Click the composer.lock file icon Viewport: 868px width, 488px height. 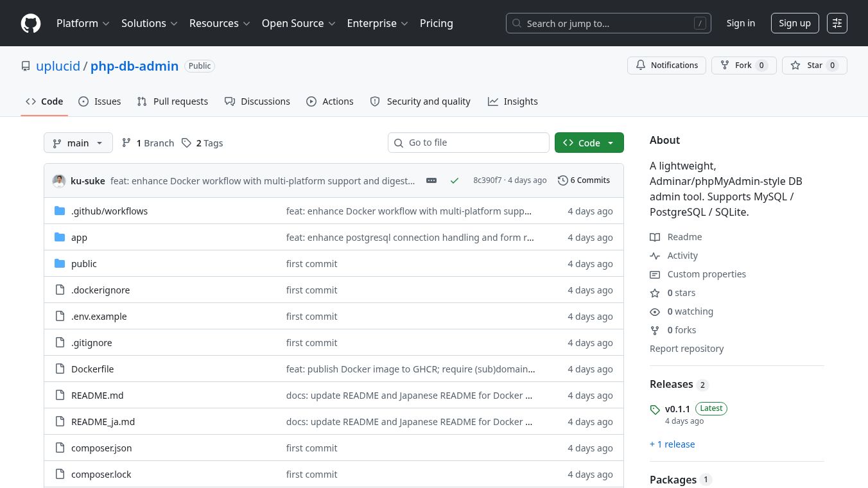pyautogui.click(x=60, y=474)
